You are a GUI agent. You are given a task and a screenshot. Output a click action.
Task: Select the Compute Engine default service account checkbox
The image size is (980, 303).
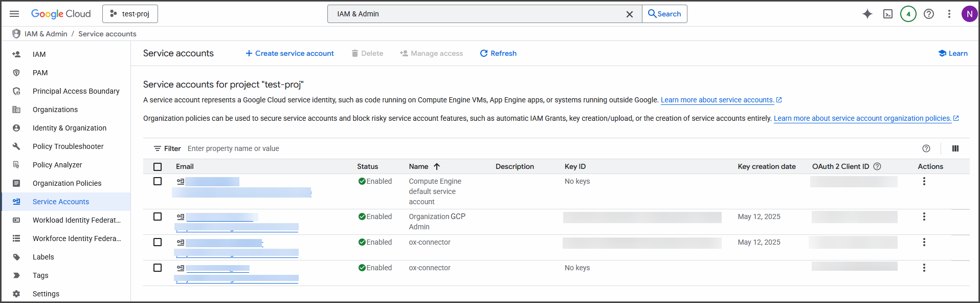click(x=158, y=181)
